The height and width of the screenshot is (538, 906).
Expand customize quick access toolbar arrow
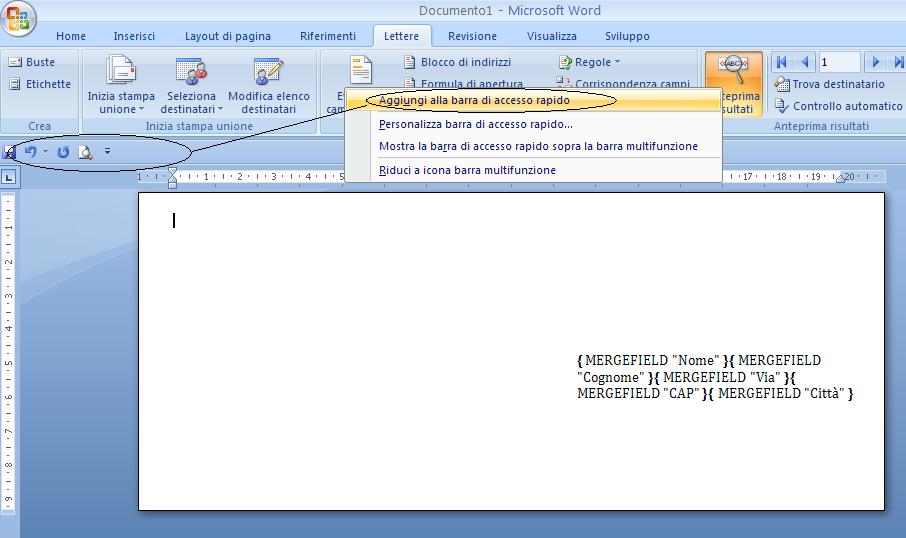click(107, 152)
